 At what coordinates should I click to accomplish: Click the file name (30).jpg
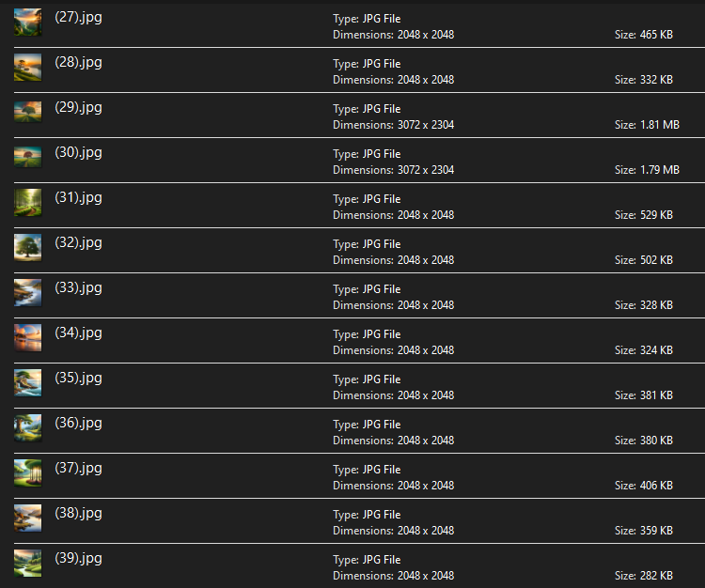(78, 152)
